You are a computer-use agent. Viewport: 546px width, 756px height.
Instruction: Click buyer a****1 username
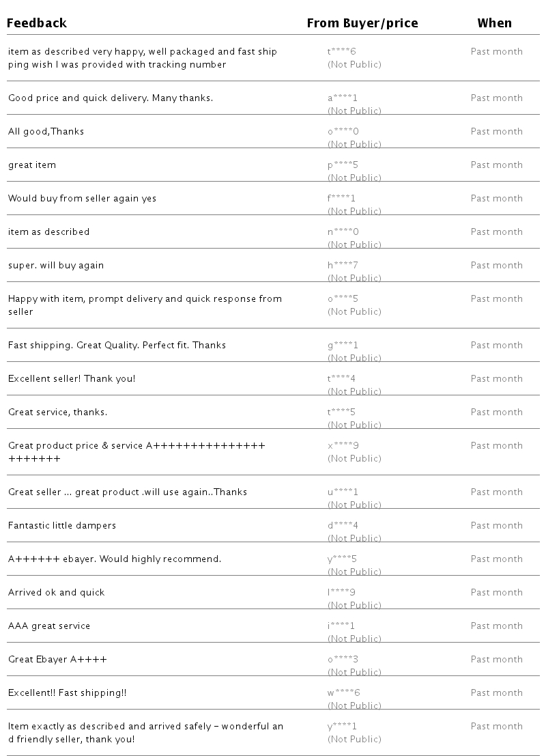pos(342,98)
